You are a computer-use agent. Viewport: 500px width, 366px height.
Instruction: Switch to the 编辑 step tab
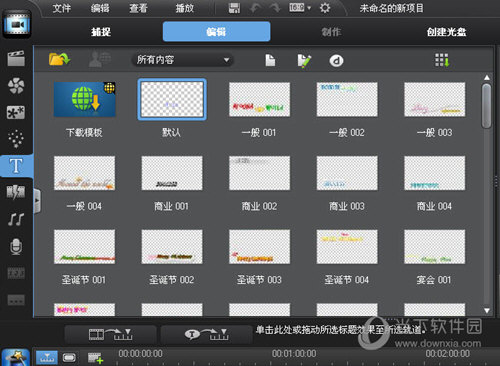tap(216, 32)
